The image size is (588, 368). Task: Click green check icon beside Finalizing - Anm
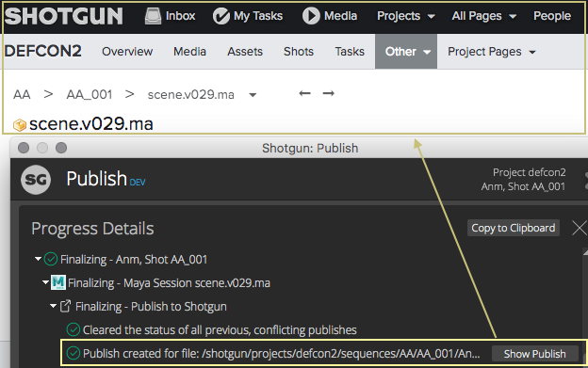click(x=51, y=259)
